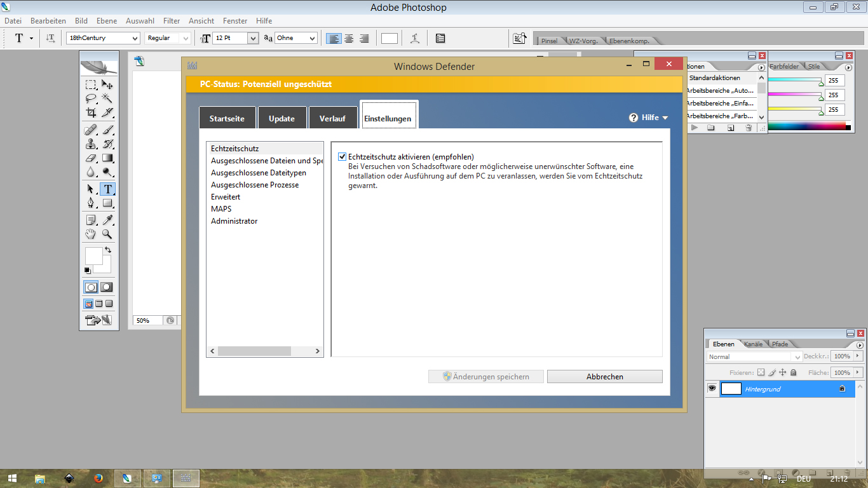Toggle the character and paragraph palette
The image size is (868, 488).
coord(440,38)
